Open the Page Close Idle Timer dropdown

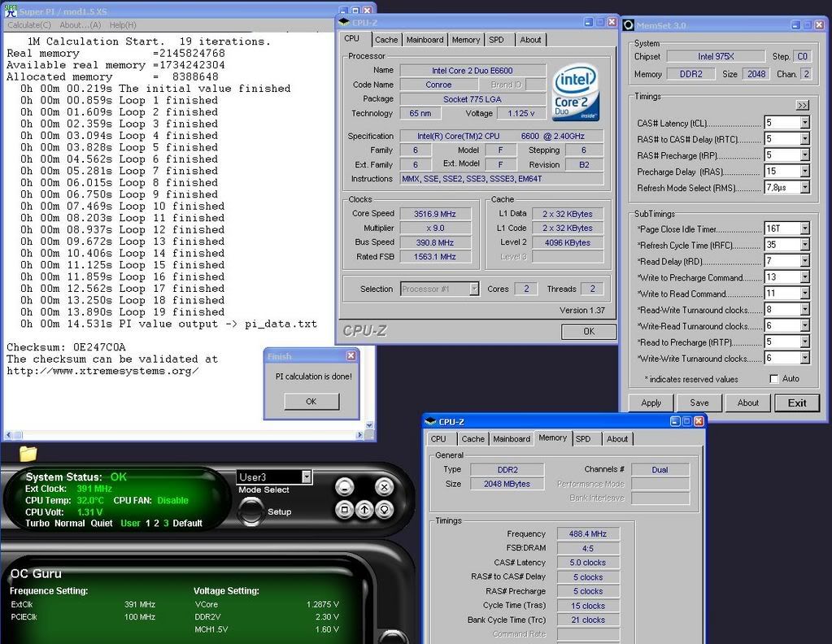(x=805, y=228)
